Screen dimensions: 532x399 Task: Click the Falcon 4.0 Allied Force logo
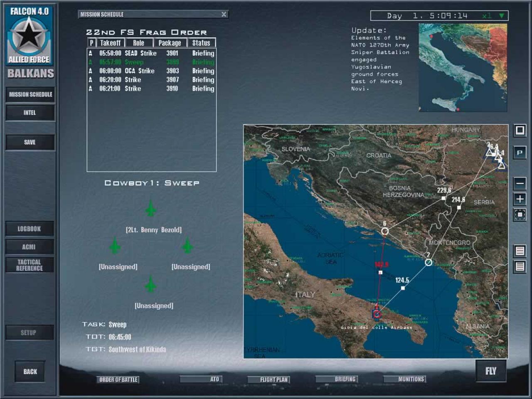(29, 35)
